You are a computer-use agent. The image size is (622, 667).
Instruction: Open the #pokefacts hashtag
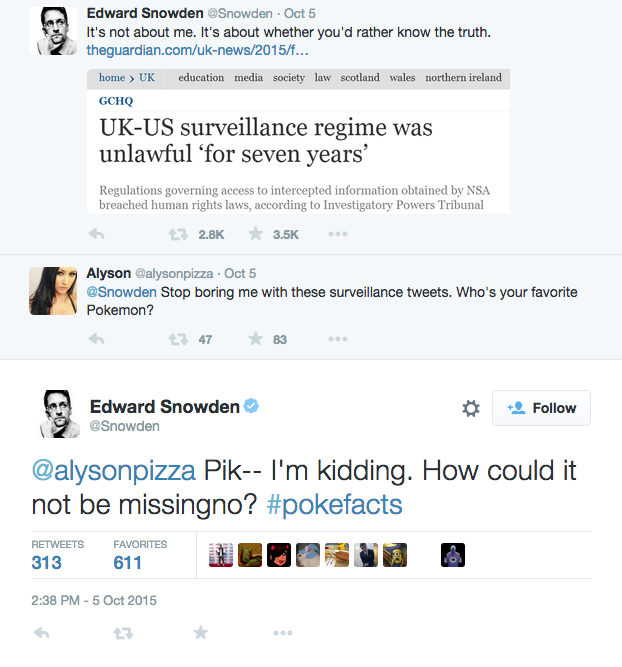click(334, 504)
